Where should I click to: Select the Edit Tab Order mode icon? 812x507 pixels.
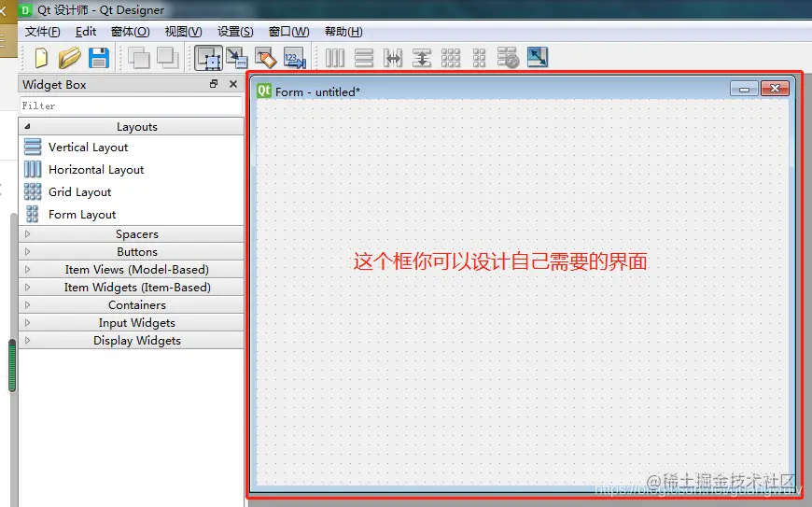tap(295, 58)
